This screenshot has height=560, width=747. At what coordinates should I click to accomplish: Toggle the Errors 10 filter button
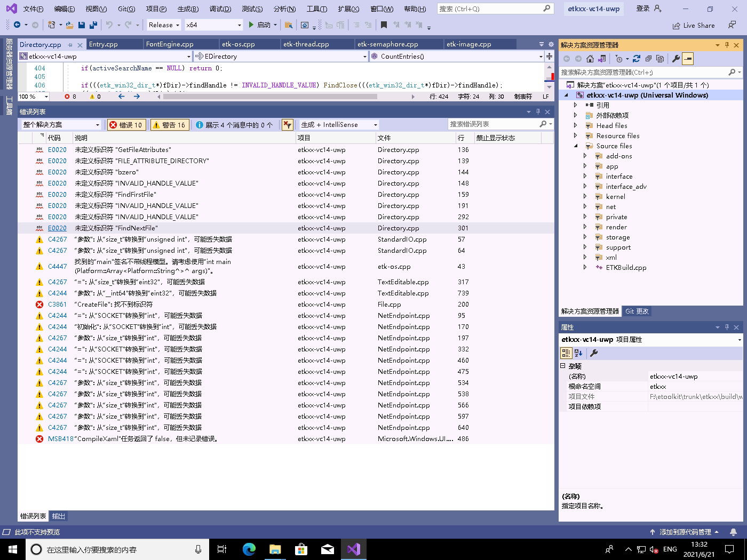[126, 125]
